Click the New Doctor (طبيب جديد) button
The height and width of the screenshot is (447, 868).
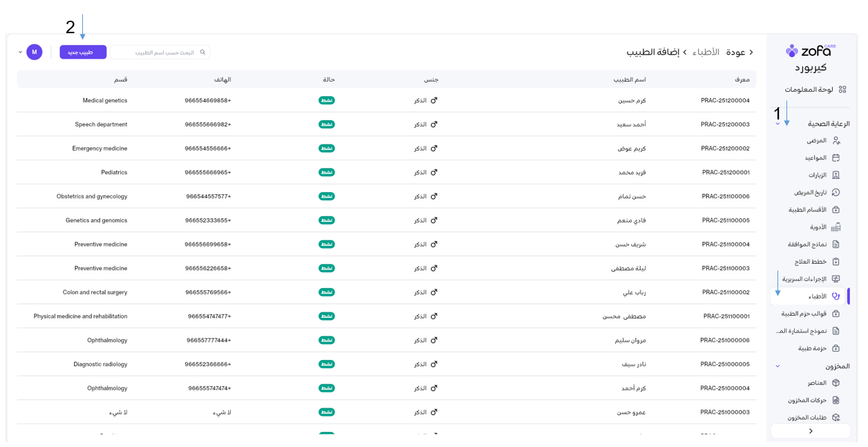click(83, 53)
